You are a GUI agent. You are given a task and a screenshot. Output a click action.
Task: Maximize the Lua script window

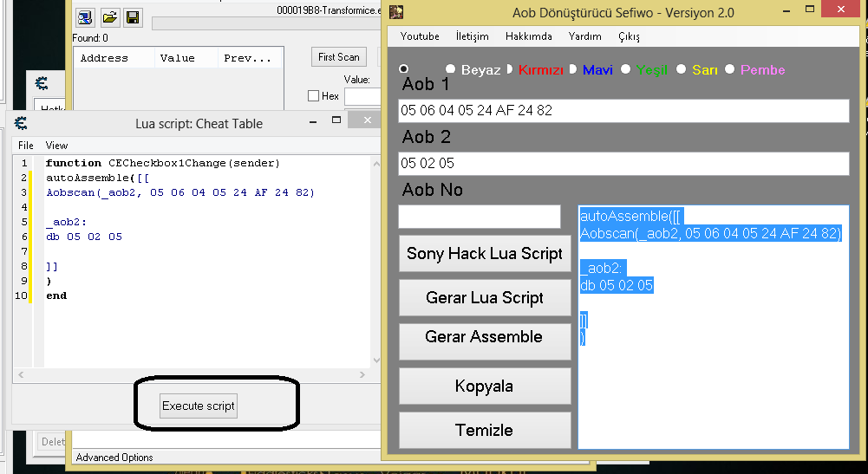point(336,120)
